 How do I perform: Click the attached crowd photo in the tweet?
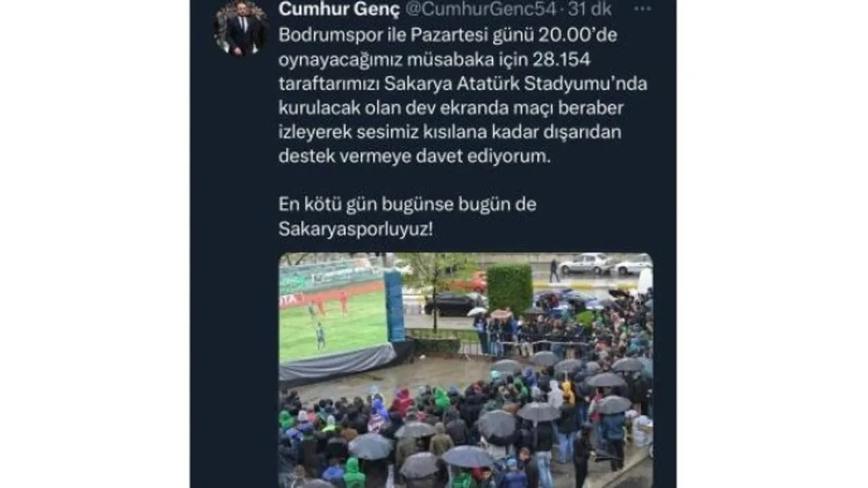coord(466,370)
